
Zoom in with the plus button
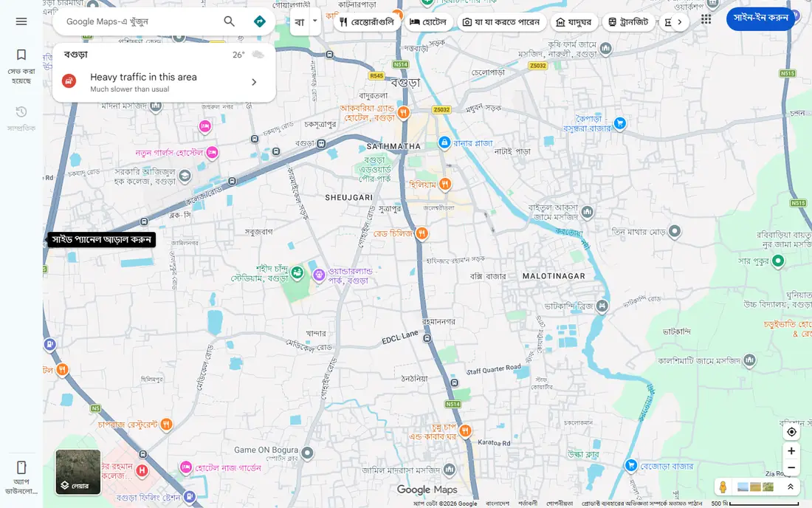point(791,451)
